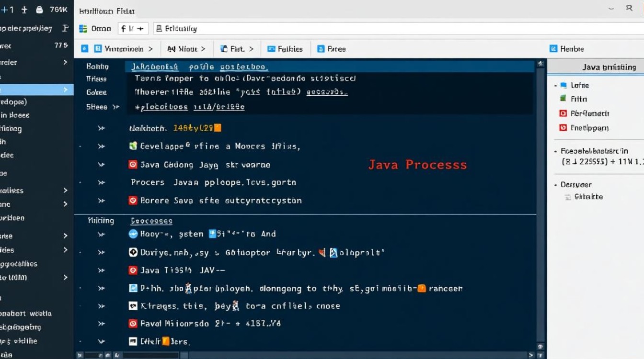Expand the highlighted sidebar item's chevron
Screen dimensions: 644x359
pos(65,90)
